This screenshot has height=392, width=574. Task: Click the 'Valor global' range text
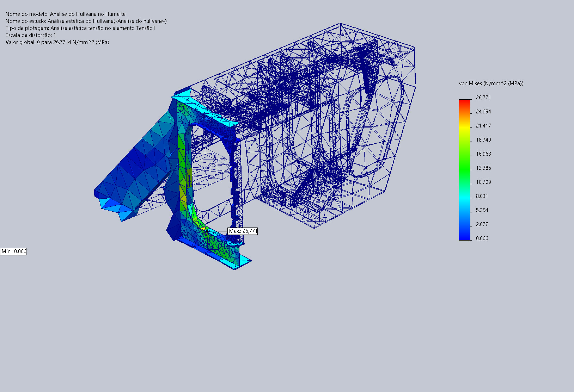pyautogui.click(x=57, y=42)
